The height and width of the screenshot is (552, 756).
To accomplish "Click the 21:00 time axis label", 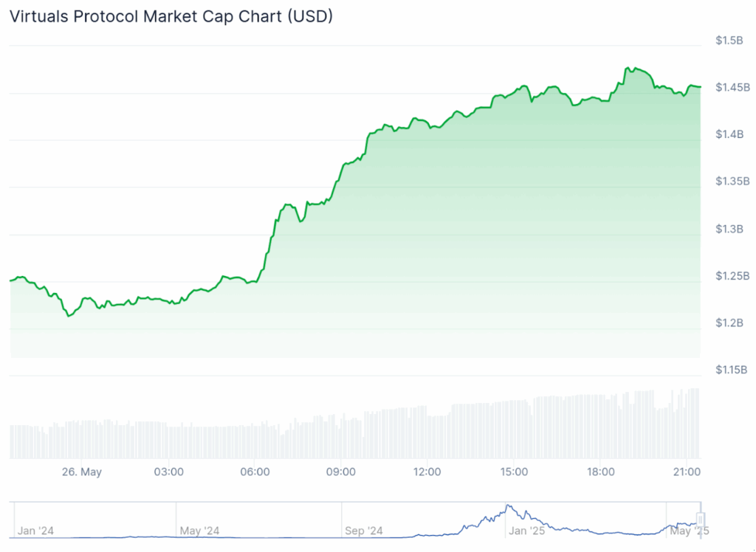I will 687,472.
